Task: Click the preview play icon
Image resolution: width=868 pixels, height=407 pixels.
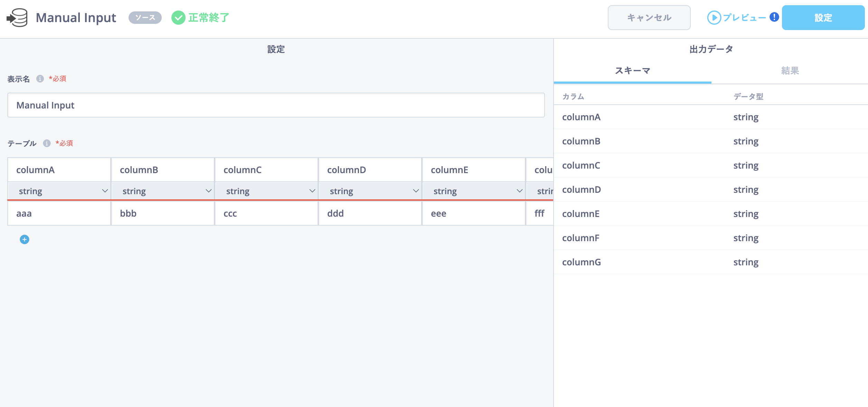Action: click(714, 18)
